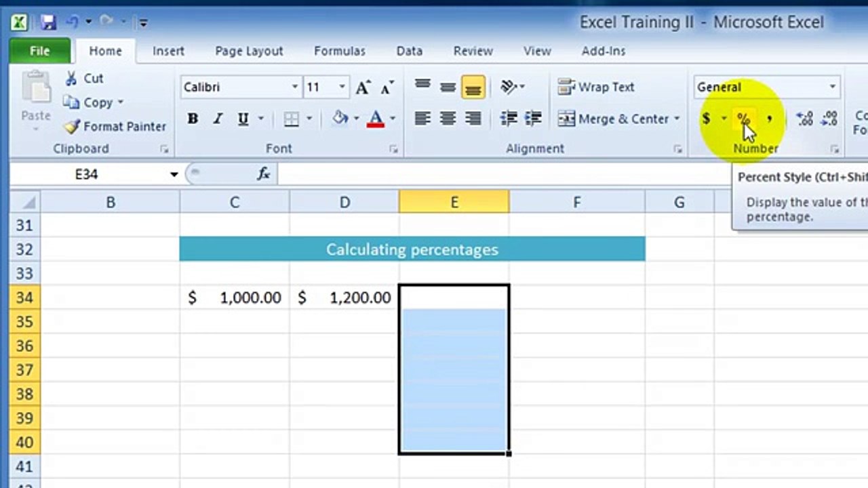Open the Customize Quick Access Toolbar menu

143,22
